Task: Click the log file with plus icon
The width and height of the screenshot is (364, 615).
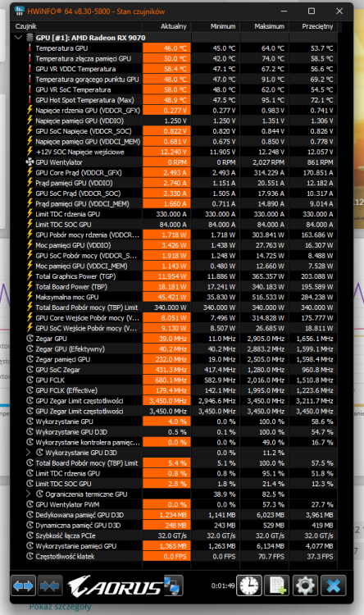Action: [x=277, y=586]
